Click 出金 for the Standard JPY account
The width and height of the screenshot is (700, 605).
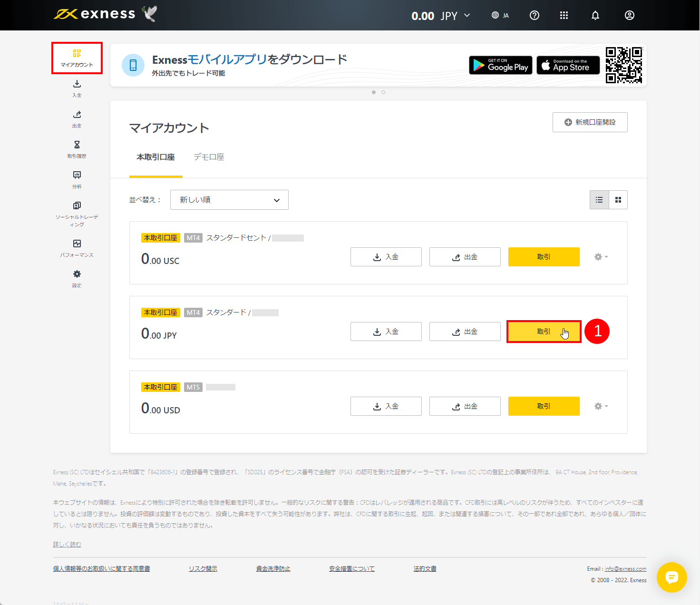465,332
